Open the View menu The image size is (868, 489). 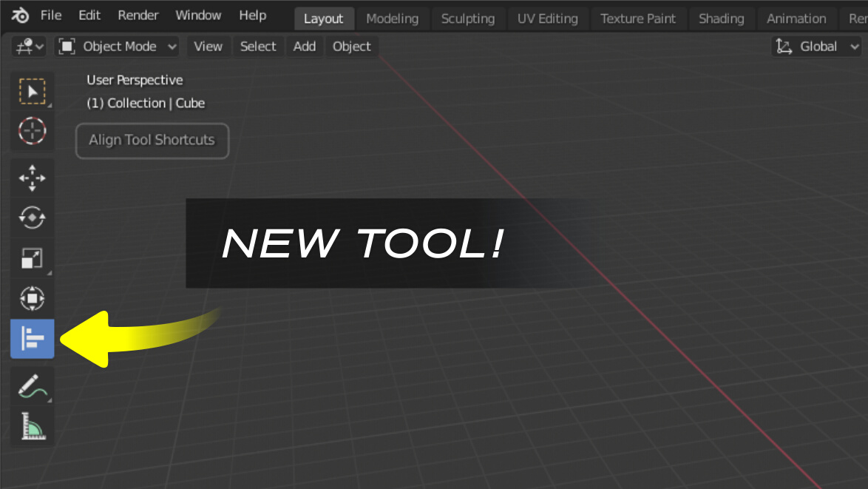[208, 46]
